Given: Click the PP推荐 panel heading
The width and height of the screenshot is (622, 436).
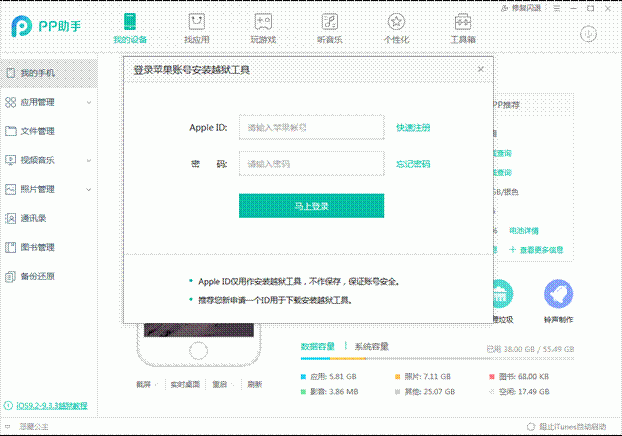Looking at the screenshot, I should coord(506,105).
